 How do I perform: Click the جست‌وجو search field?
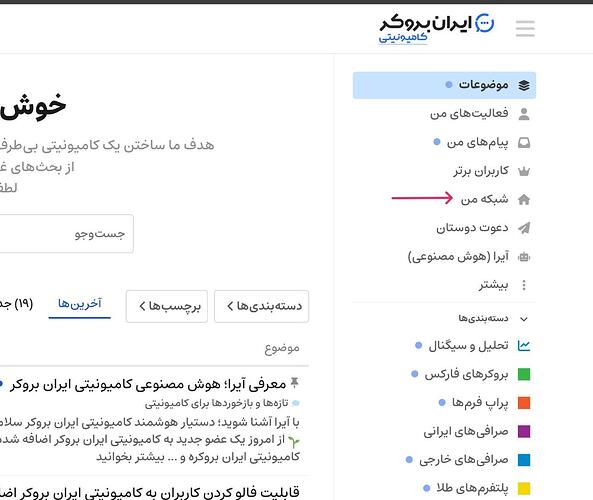point(67,234)
